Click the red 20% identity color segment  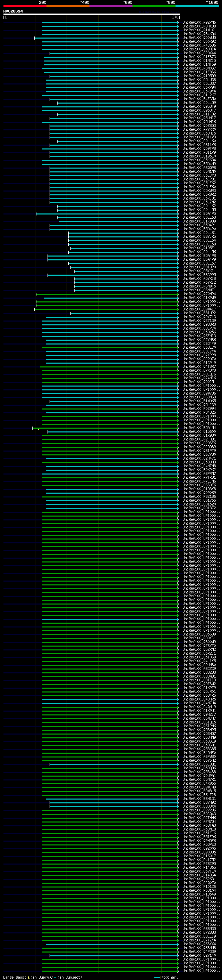coord(25,6)
